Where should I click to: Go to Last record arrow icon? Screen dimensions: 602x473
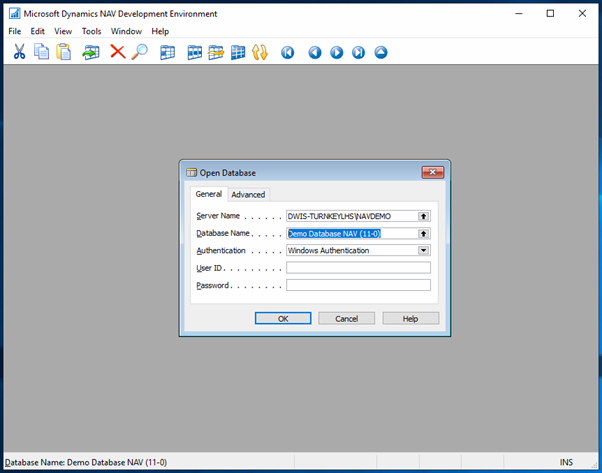[x=359, y=52]
